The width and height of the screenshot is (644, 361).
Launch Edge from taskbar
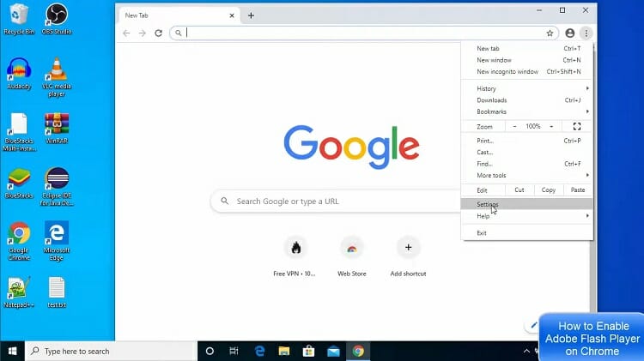[x=259, y=352]
